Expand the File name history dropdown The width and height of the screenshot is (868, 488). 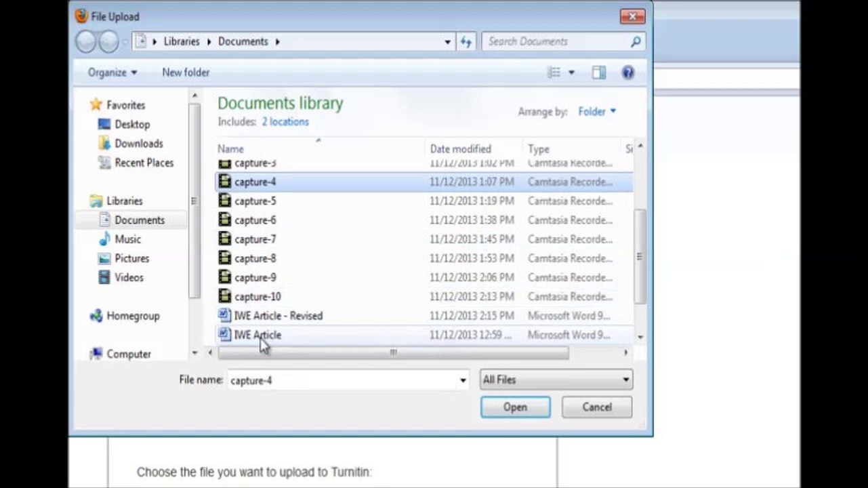click(x=463, y=381)
